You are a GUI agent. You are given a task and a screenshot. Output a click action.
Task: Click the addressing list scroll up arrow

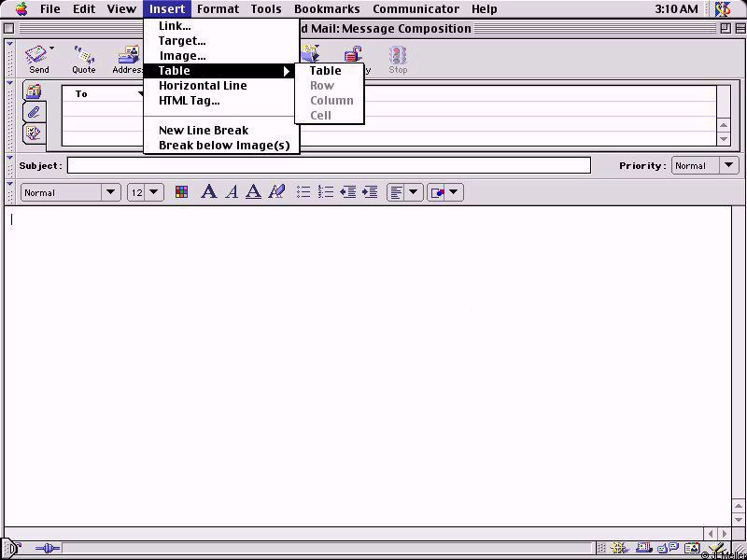(724, 126)
